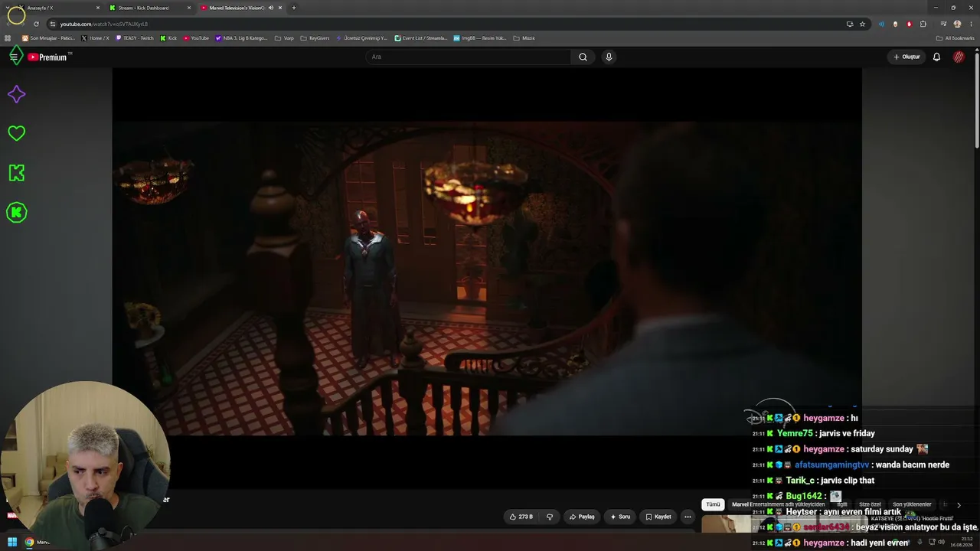Reload the page in Chrome

[x=36, y=24]
